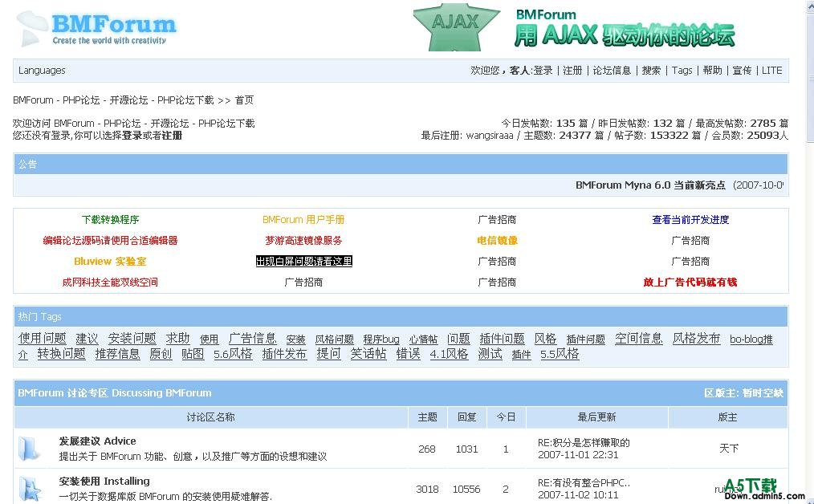This screenshot has height=504, width=814.
Task: Click the BMForum logo
Action: point(97,29)
